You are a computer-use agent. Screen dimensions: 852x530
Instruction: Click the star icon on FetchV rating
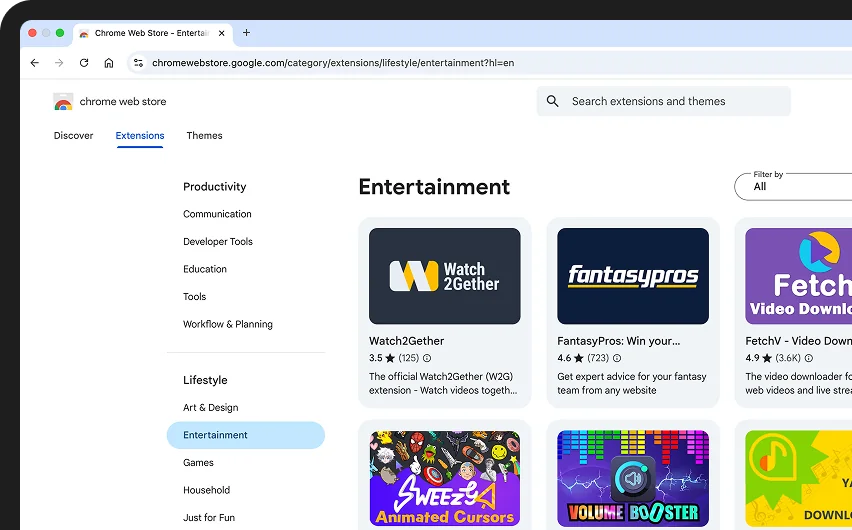(x=767, y=358)
